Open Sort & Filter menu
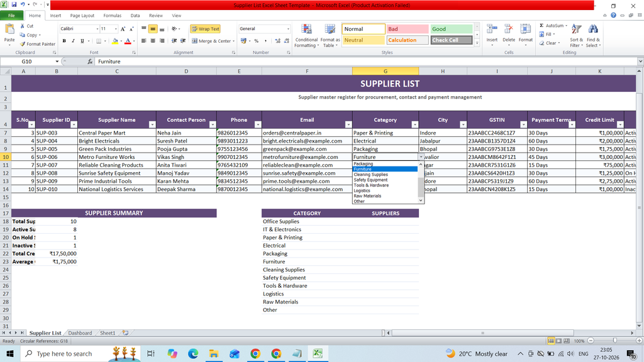This screenshot has height=362, width=644. pos(576,36)
